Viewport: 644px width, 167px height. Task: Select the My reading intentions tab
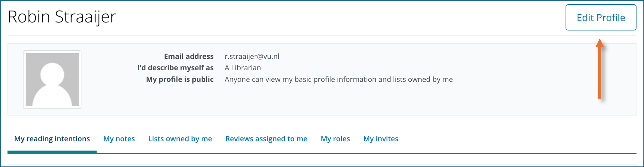pyautogui.click(x=52, y=139)
